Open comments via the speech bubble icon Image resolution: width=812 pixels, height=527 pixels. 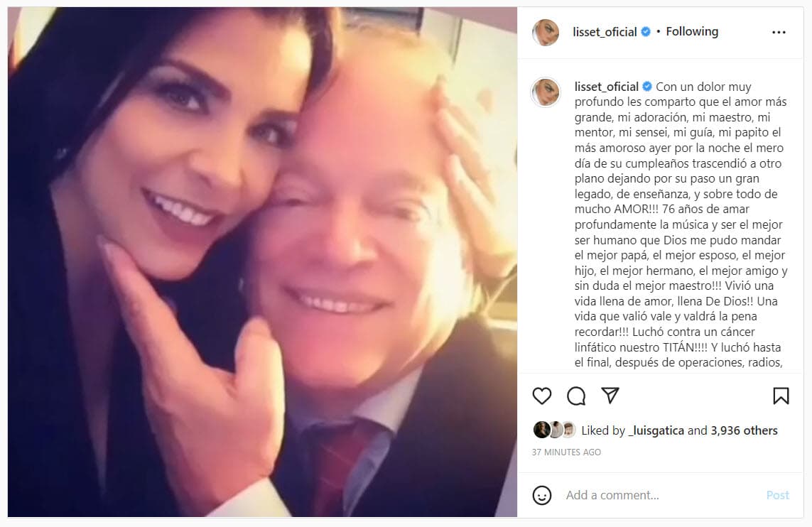(576, 396)
